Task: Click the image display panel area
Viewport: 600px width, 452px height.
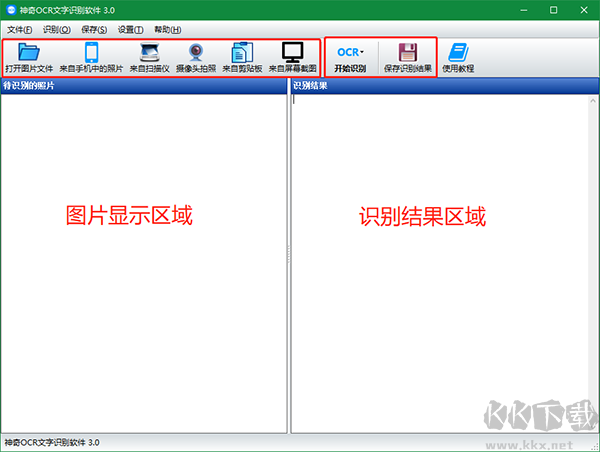Action: click(x=144, y=264)
